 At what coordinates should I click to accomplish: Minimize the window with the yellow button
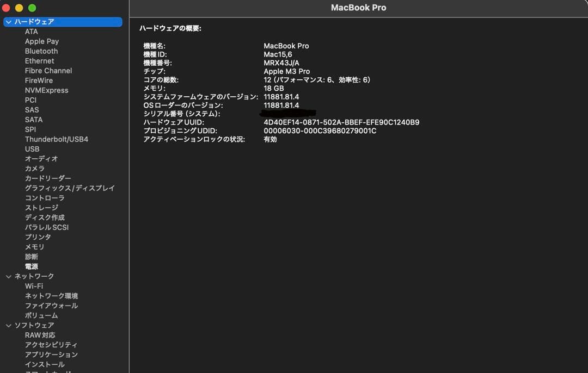19,8
